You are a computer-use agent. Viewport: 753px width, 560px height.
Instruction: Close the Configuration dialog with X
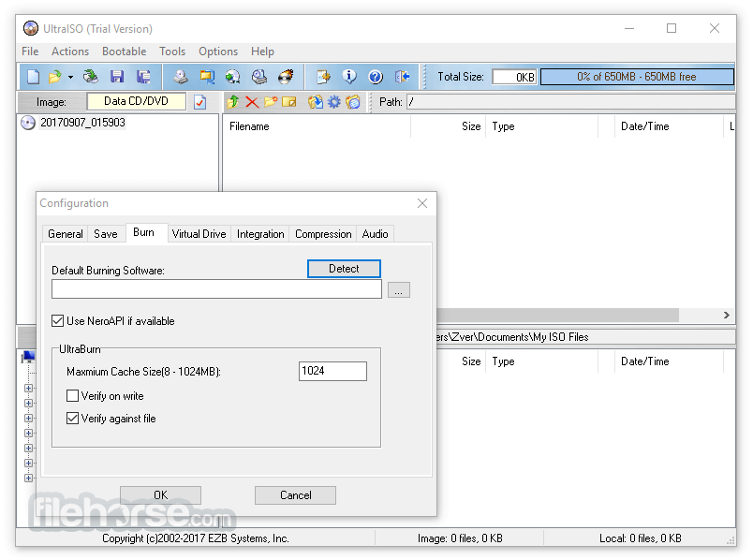tap(422, 203)
